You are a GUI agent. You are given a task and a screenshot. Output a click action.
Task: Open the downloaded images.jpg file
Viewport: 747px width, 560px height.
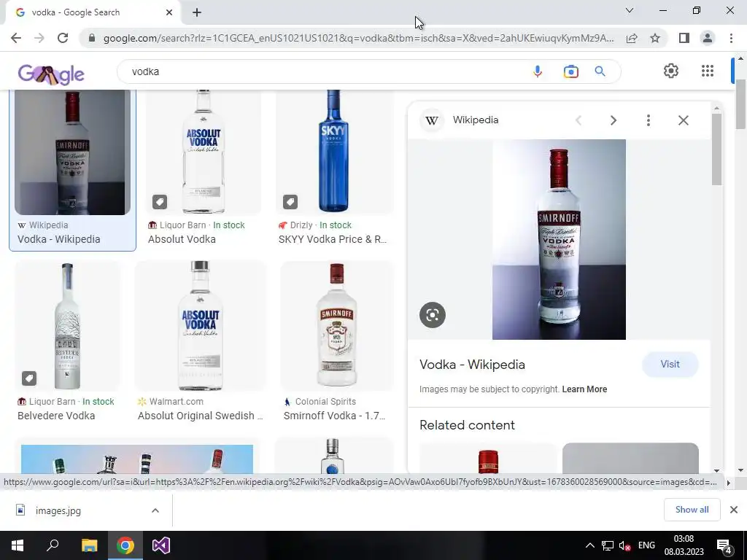coord(58,511)
